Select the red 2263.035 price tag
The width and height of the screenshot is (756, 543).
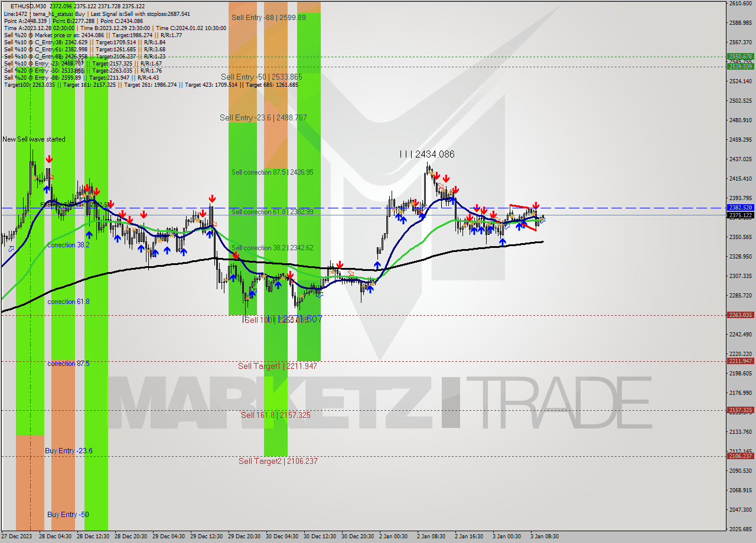coord(741,315)
